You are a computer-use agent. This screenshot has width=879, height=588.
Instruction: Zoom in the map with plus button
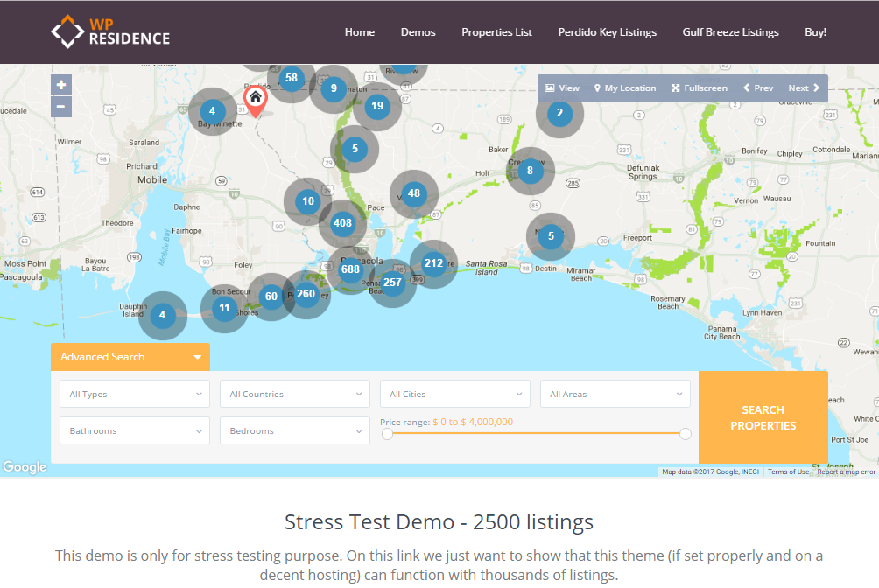(60, 85)
